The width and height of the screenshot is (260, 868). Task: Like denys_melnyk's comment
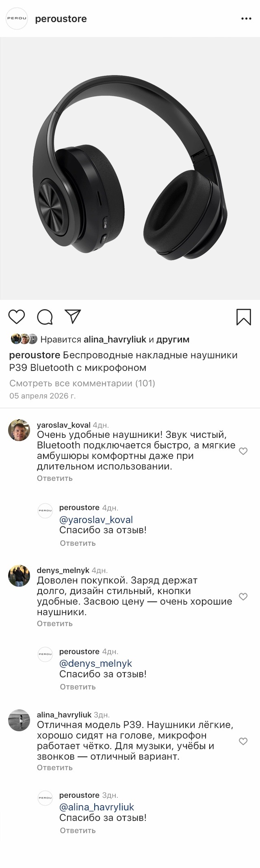[243, 597]
